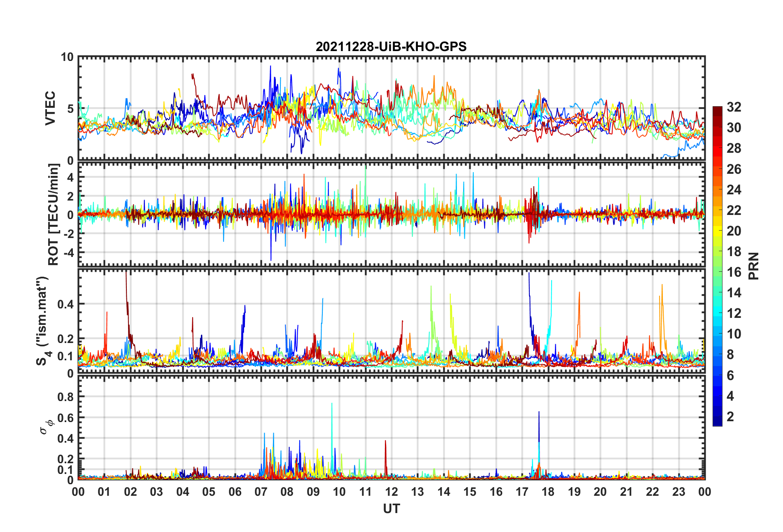Click colorbar tick label 2
783x532 pixels.
tap(730, 416)
